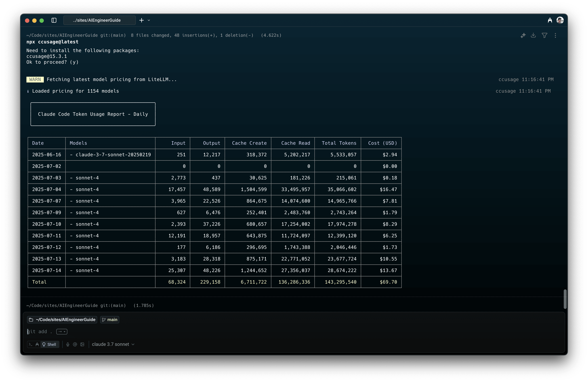588x382 pixels.
Task: Click 'Loaded pricing for 1154 models' line
Action: pos(76,91)
